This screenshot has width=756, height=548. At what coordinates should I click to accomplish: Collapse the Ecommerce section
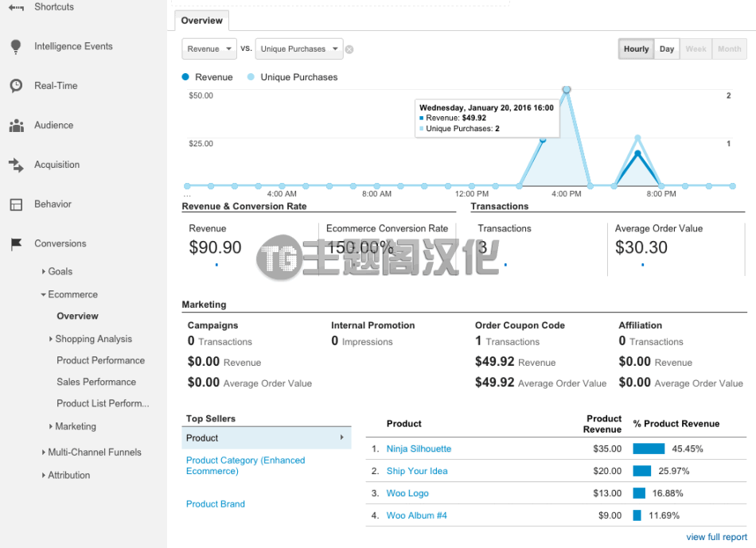tap(44, 294)
